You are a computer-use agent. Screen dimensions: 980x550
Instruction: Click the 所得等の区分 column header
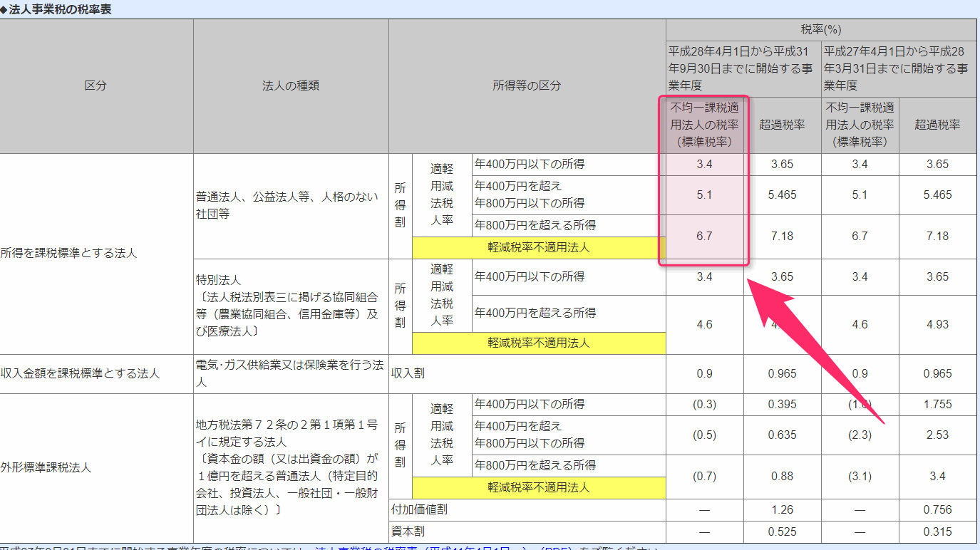pyautogui.click(x=527, y=85)
